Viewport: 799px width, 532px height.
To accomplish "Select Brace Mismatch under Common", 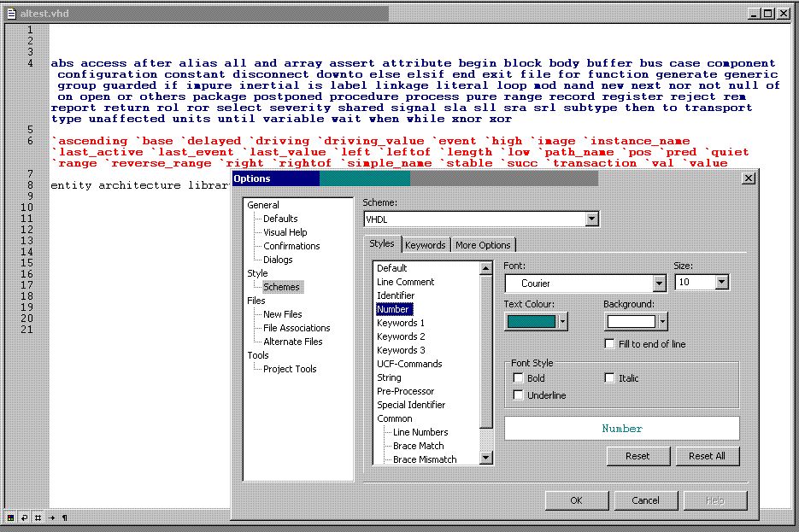I will [425, 459].
